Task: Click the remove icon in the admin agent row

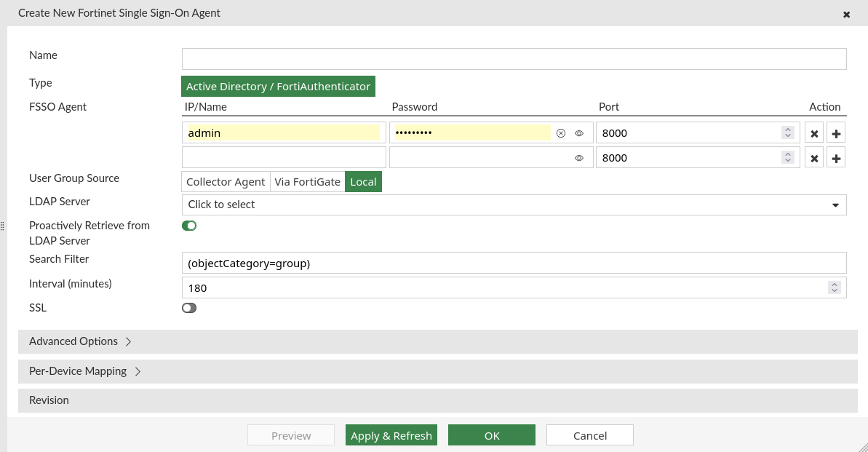Action: pyautogui.click(x=814, y=134)
